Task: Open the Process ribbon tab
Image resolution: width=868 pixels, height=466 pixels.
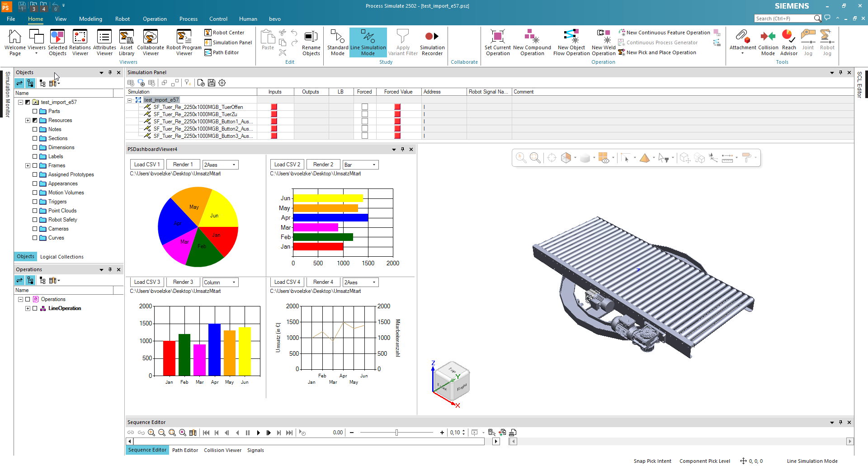Action: coord(188,19)
